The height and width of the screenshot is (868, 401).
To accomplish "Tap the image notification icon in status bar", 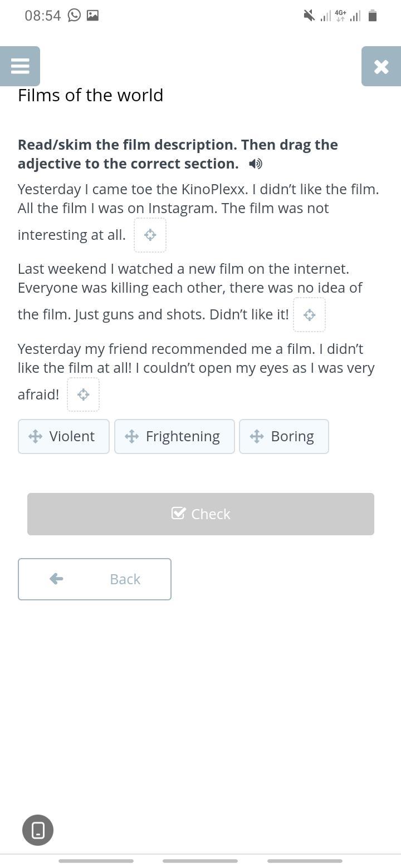I will [93, 16].
